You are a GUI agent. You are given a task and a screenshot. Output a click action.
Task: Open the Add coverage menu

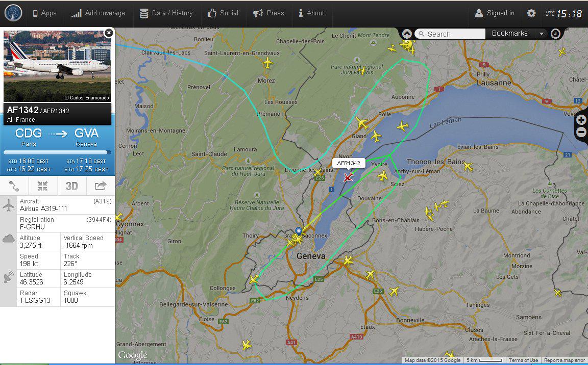coord(98,13)
